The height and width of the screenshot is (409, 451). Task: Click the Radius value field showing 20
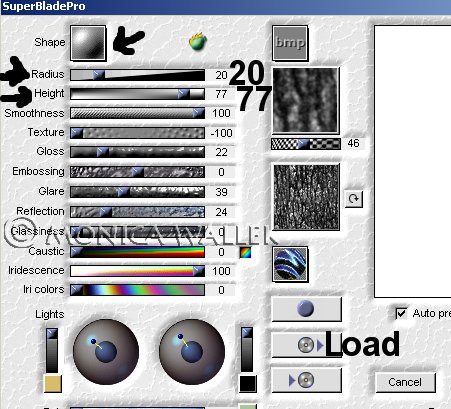click(221, 75)
